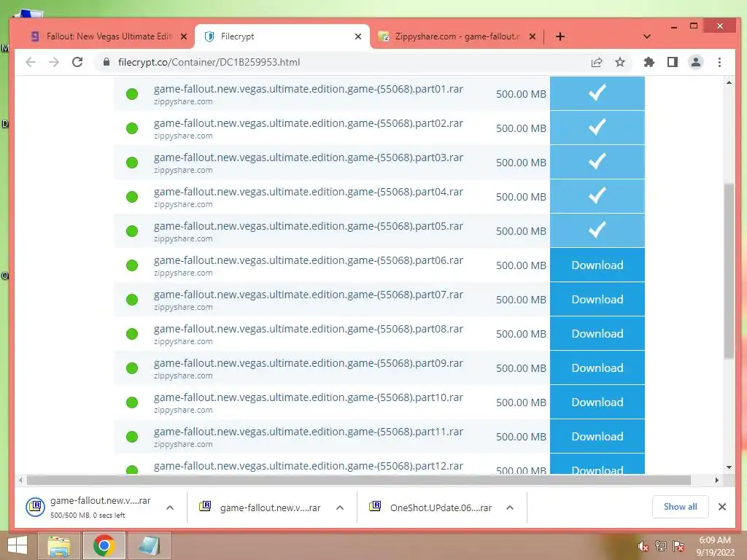Click the address bar URL
Image resolution: width=747 pixels, height=560 pixels.
(x=209, y=62)
